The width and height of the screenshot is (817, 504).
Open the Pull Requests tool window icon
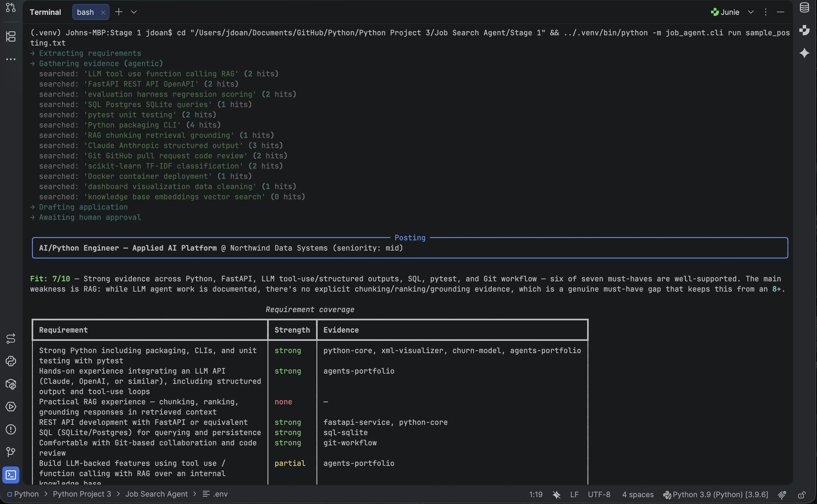[x=11, y=7]
